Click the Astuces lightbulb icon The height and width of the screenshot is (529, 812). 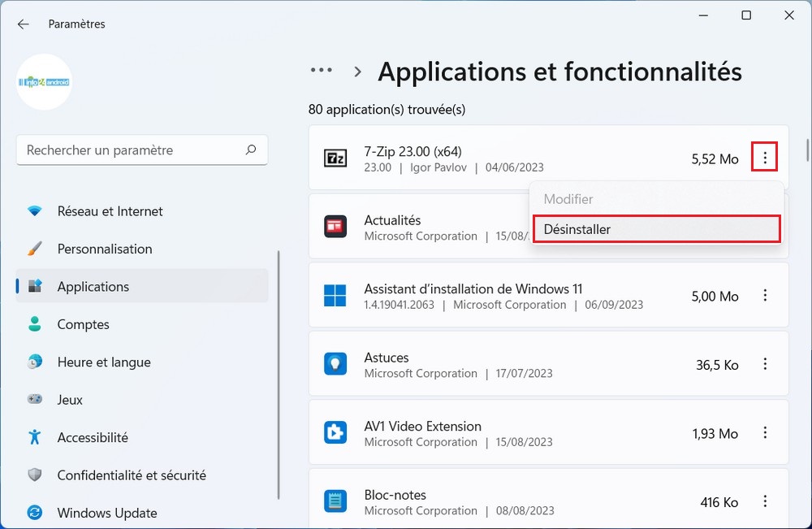335,364
